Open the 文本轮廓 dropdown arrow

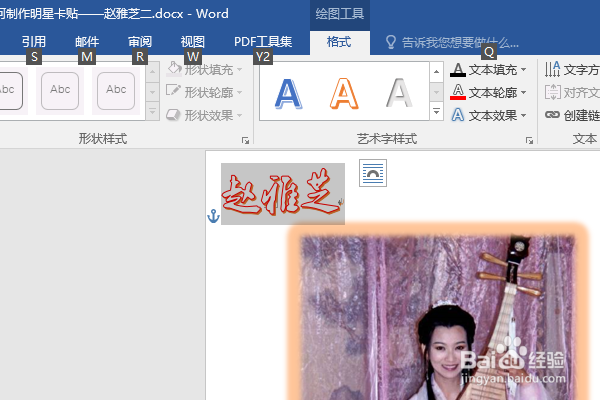pos(523,93)
